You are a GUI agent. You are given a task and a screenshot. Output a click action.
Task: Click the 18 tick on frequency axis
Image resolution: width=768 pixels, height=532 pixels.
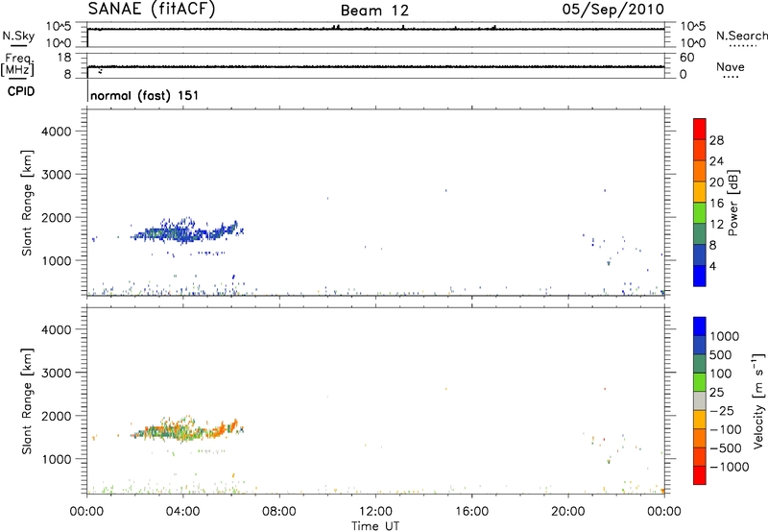pos(64,57)
